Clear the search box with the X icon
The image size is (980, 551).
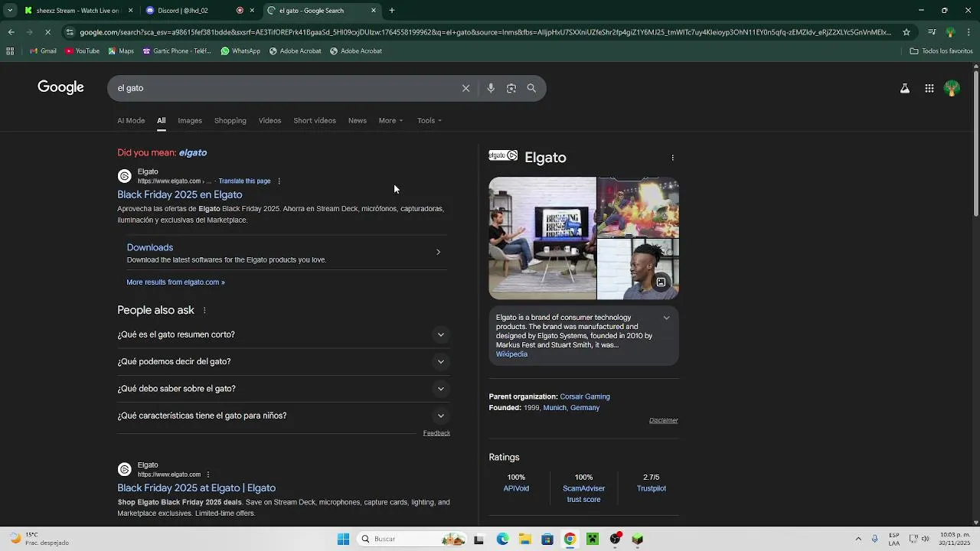465,88
